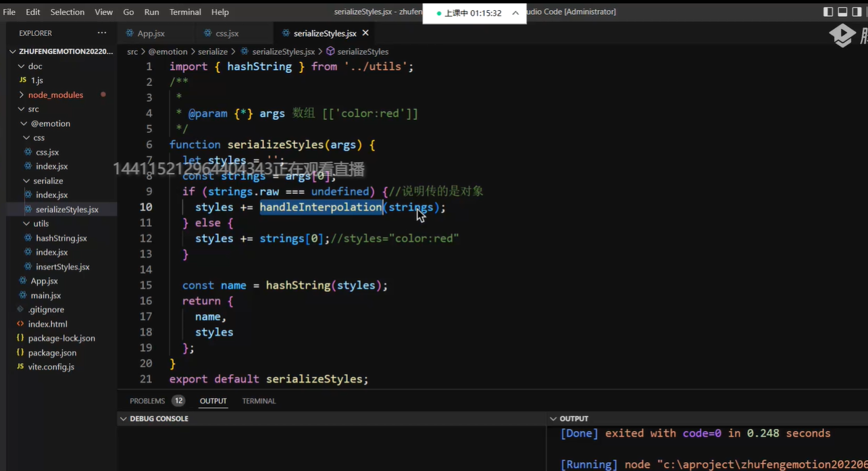Open the TERMINAL panel tab
This screenshot has width=868, height=471.
tap(259, 401)
